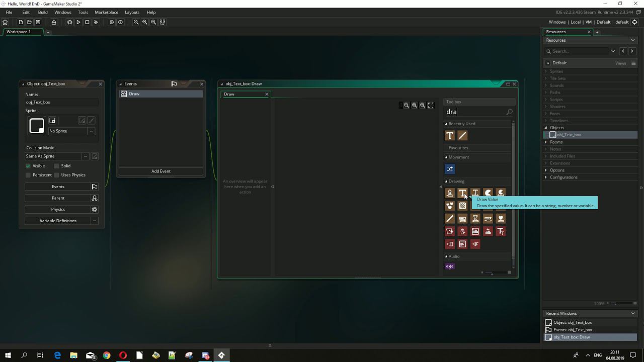The width and height of the screenshot is (644, 362).
Task: Choose the hatched square drawing icon
Action: [462, 206]
